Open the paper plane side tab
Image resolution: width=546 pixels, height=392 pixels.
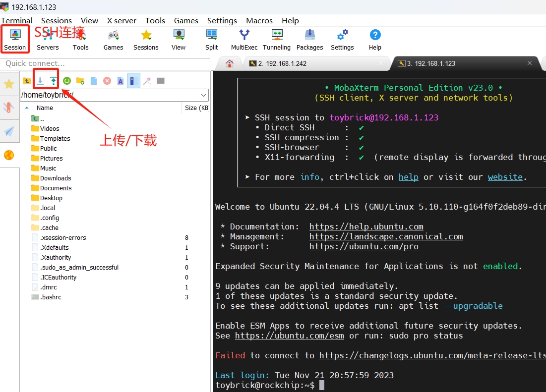tap(9, 131)
